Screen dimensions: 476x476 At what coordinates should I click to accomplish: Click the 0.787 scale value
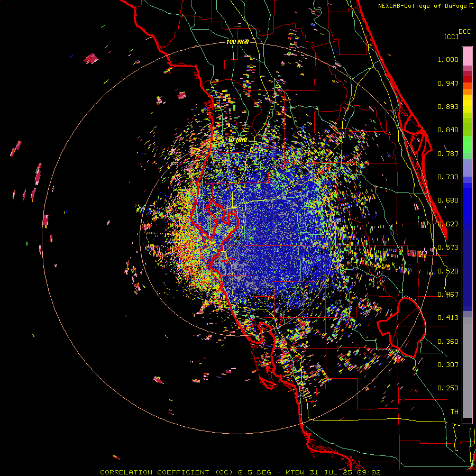tap(448, 153)
